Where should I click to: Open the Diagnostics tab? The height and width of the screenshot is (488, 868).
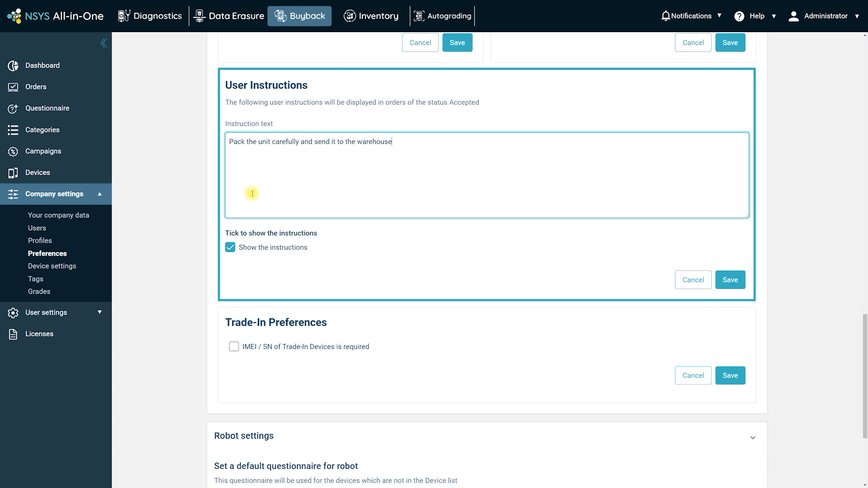tap(150, 16)
